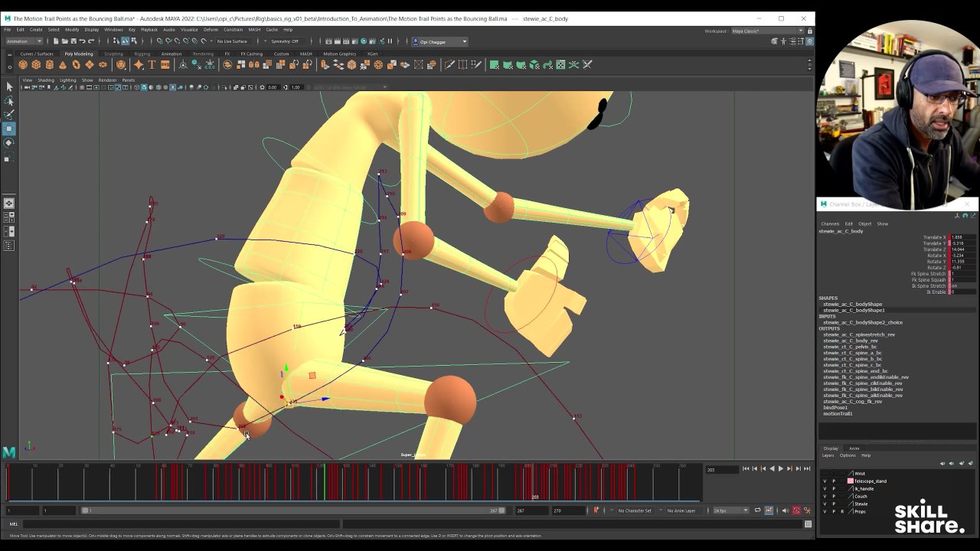Activate the Rotate tool in toolbox

[9, 143]
